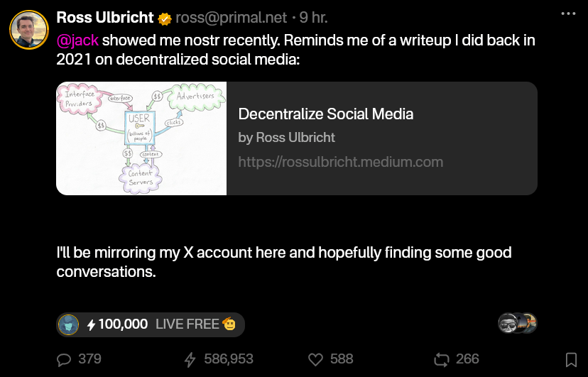
Task: Open the three-dot post options menu
Action: (x=568, y=13)
